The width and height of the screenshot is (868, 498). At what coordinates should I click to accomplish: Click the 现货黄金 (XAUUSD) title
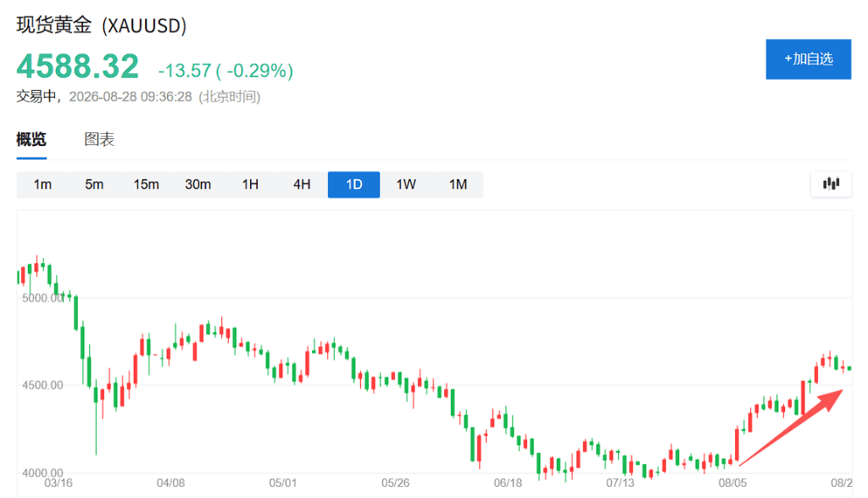pyautogui.click(x=102, y=25)
